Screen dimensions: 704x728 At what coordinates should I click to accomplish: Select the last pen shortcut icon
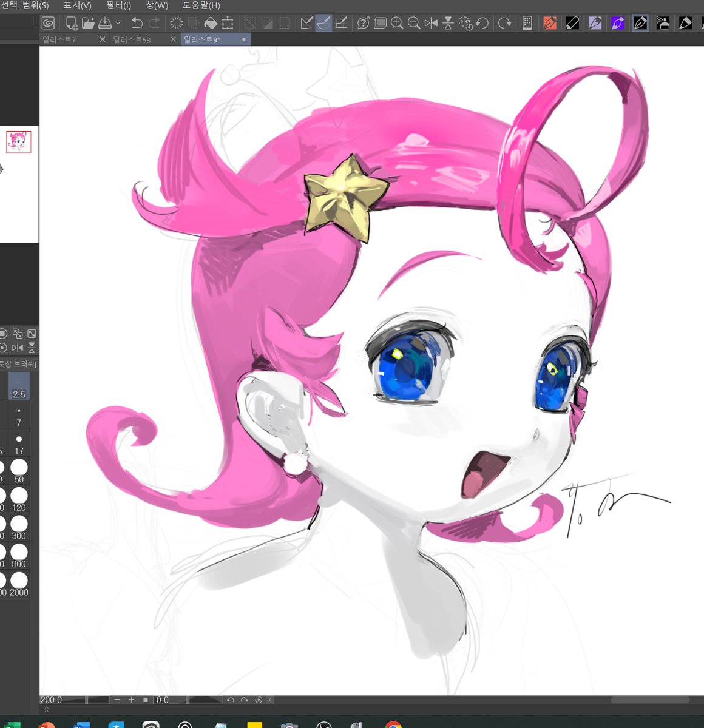[x=685, y=23]
